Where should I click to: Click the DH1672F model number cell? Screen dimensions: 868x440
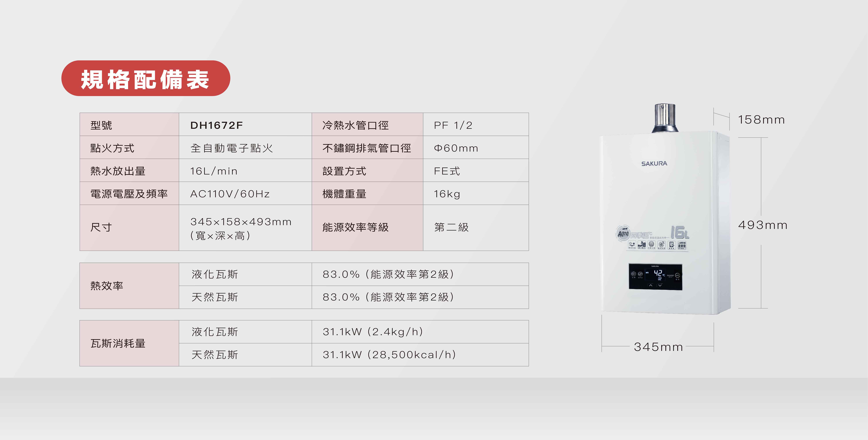tap(216, 125)
